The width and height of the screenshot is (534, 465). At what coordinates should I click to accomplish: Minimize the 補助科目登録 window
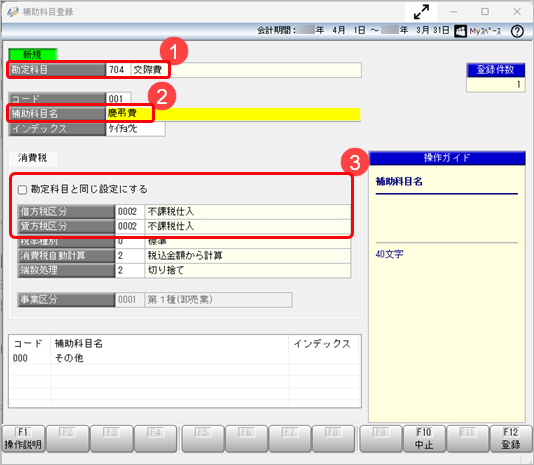[x=453, y=12]
